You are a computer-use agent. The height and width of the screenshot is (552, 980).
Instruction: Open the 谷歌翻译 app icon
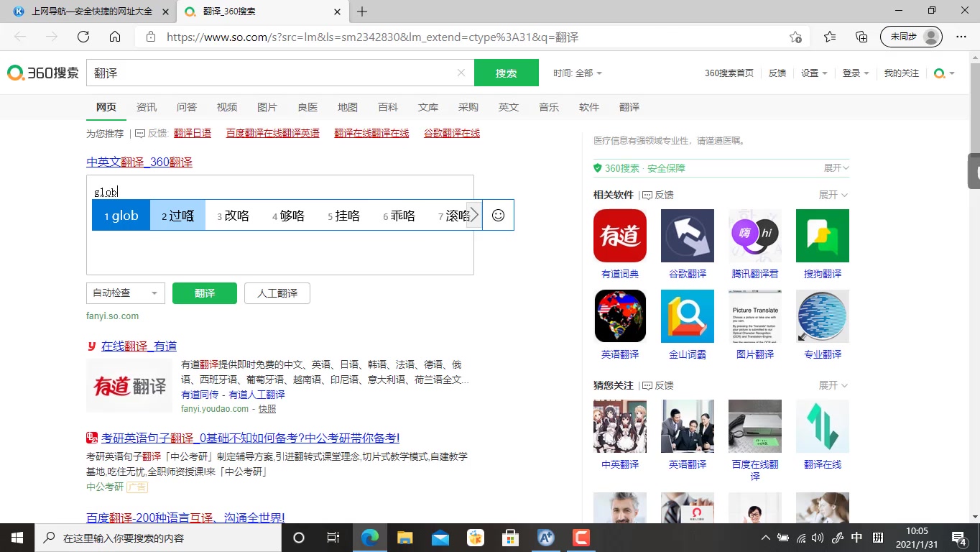688,236
